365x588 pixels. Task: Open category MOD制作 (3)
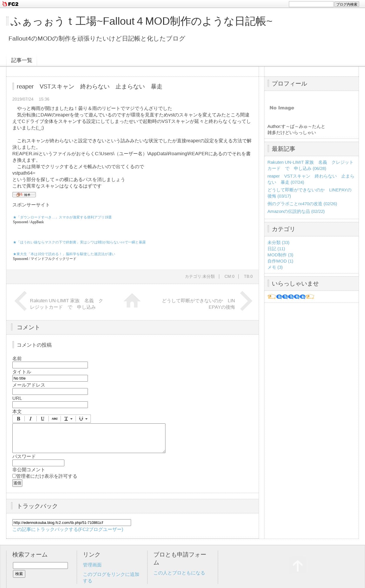point(280,255)
